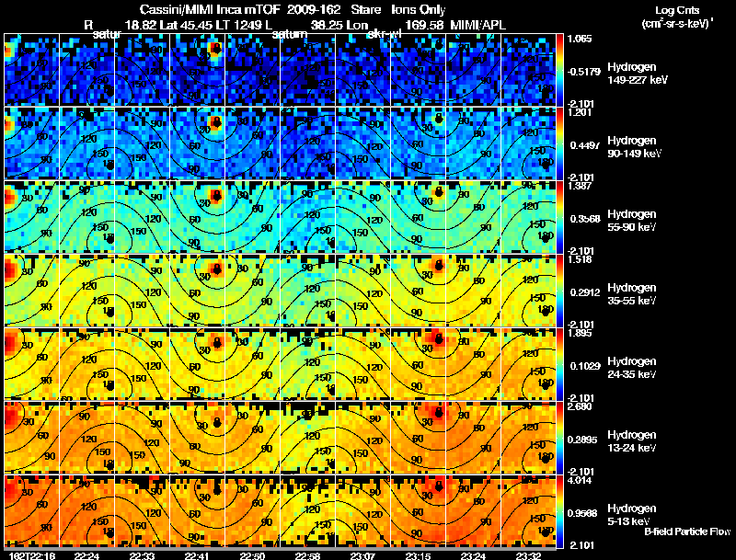This screenshot has width=736, height=560.
Task: Click the 'Hydrogen 149-227 keV' row label
Action: point(638,74)
